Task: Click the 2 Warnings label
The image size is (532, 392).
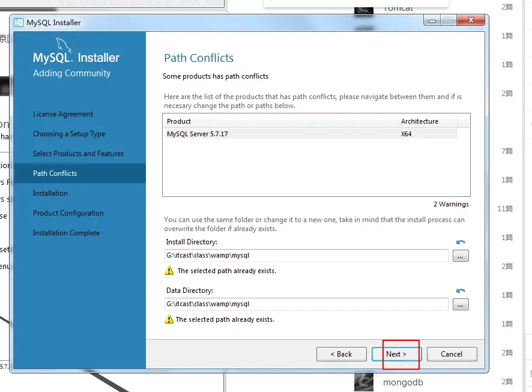Action: coord(451,204)
